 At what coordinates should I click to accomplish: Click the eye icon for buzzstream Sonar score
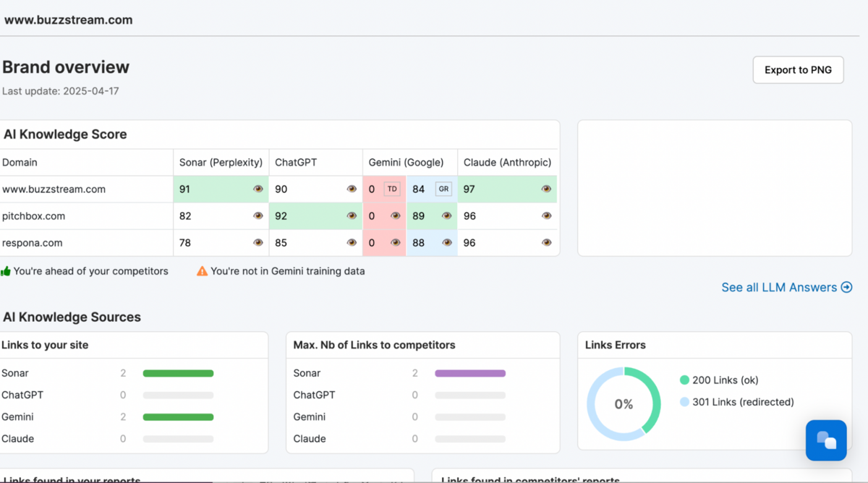pos(258,189)
